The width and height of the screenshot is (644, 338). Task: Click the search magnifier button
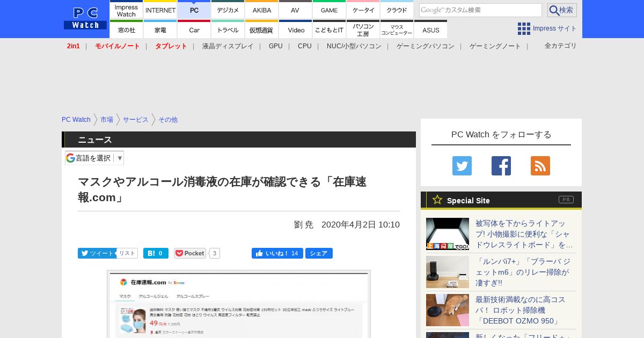tap(561, 10)
